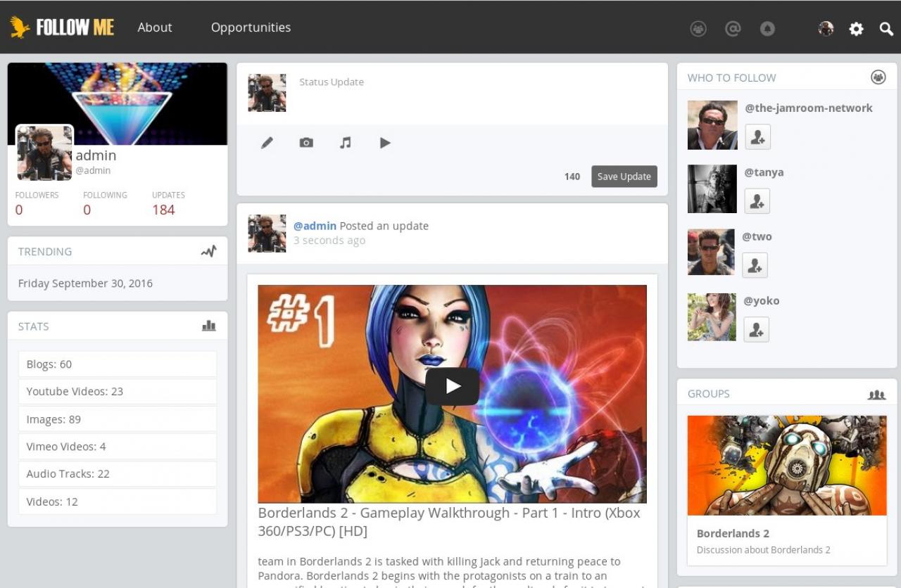Click the Trending chart icon
Screen dimensions: 901x588
tap(208, 251)
